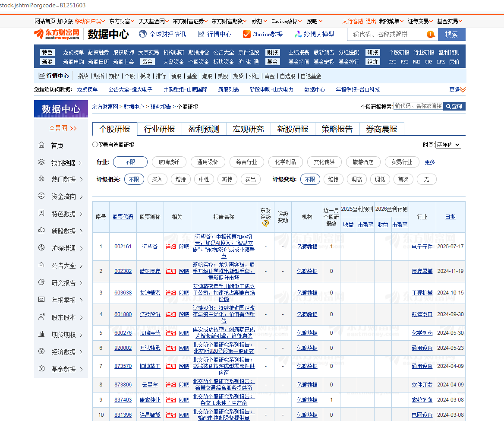This screenshot has height=421, width=504.
Task: Switch to 券商晨报 tab
Action: pyautogui.click(x=381, y=129)
